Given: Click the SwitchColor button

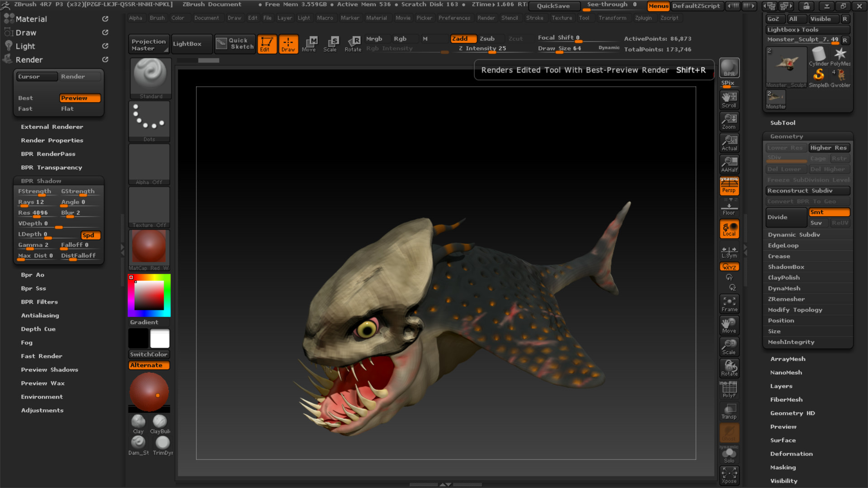Looking at the screenshot, I should click(149, 354).
